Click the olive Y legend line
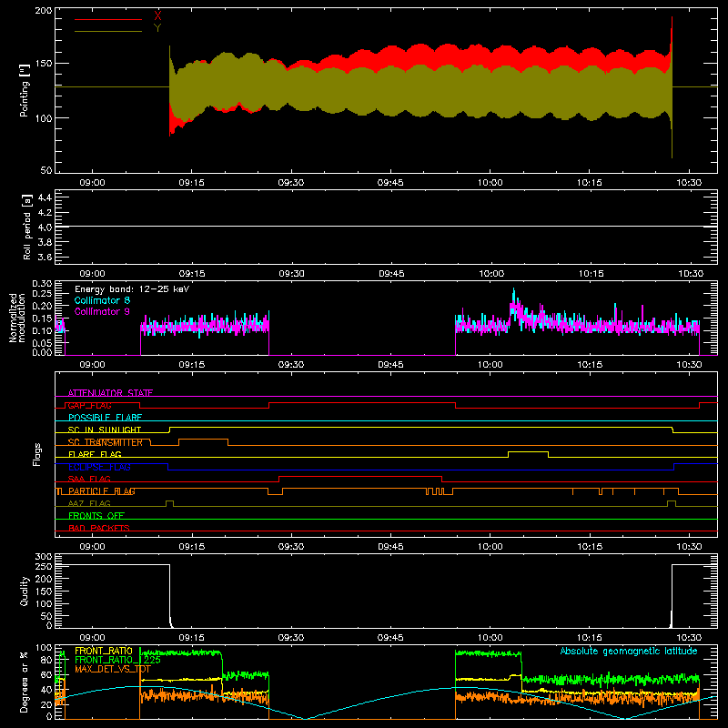 pos(108,31)
